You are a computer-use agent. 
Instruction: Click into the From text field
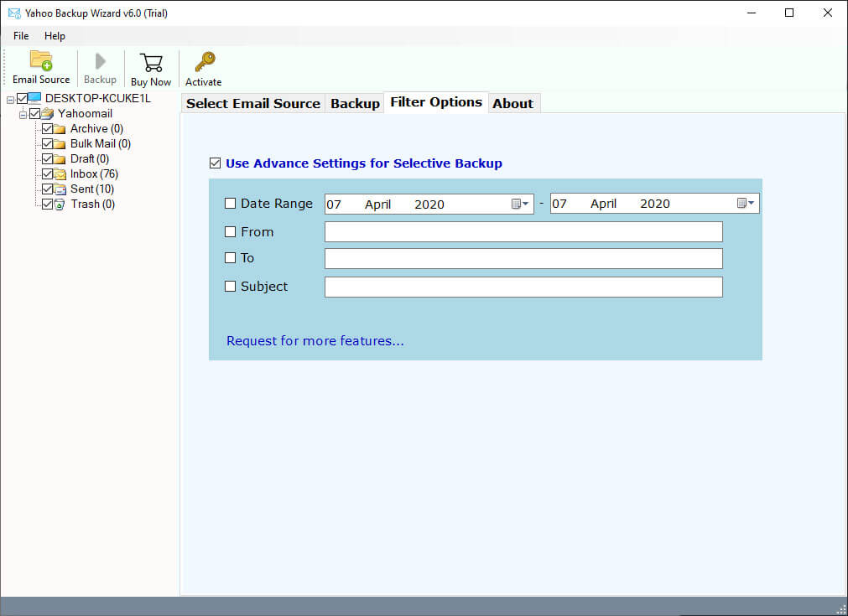point(523,232)
